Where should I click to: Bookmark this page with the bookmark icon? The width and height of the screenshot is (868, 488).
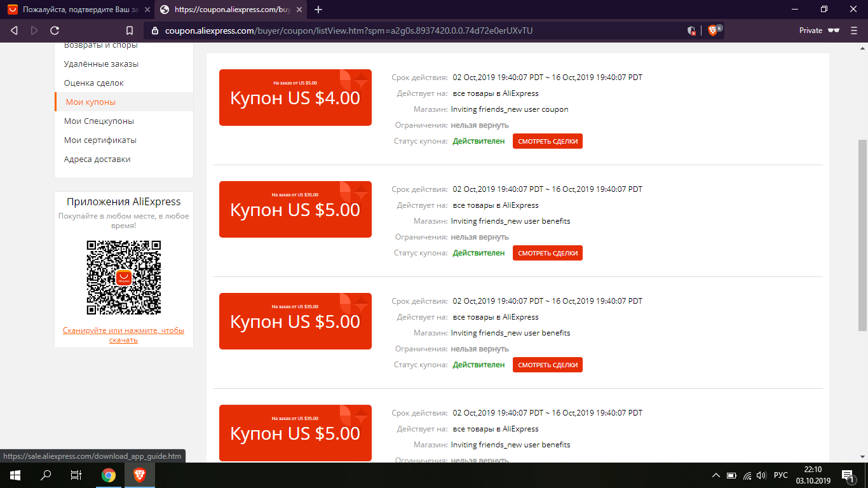[130, 30]
